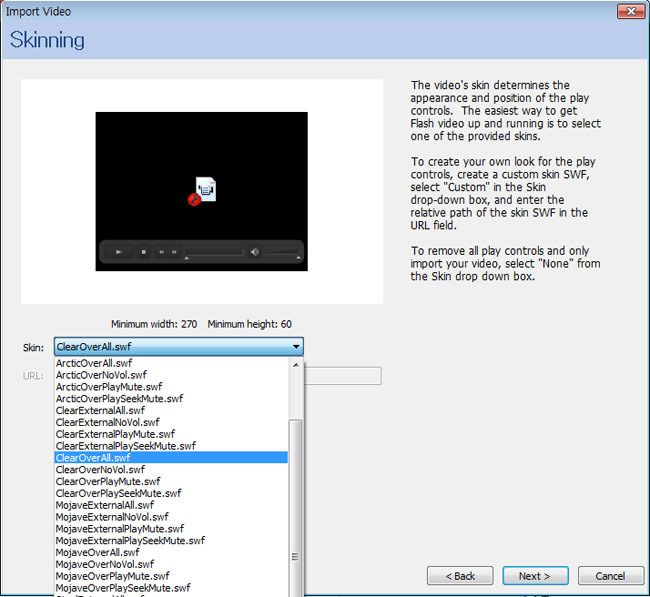The height and width of the screenshot is (597, 650).
Task: Select MojaveOverPlayMute.swf skin
Action: pyautogui.click(x=171, y=576)
